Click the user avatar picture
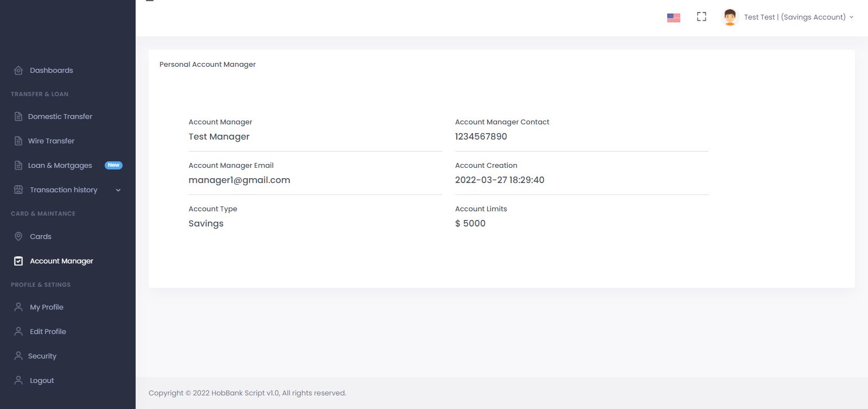This screenshot has height=409, width=868. pos(730,17)
